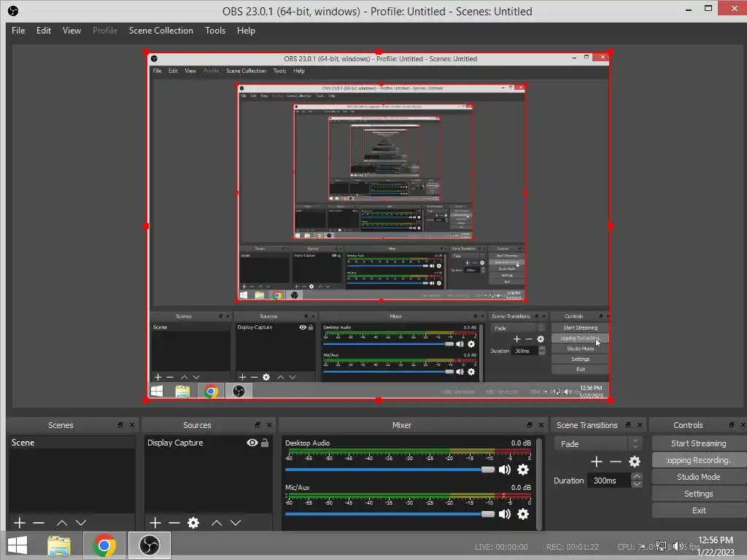Open File Explorer from the taskbar

tap(59, 545)
